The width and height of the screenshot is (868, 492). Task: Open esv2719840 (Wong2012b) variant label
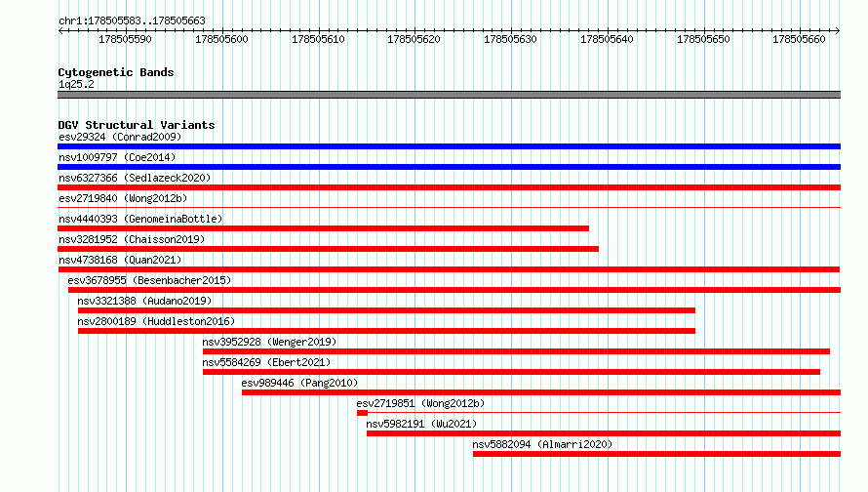click(x=123, y=198)
